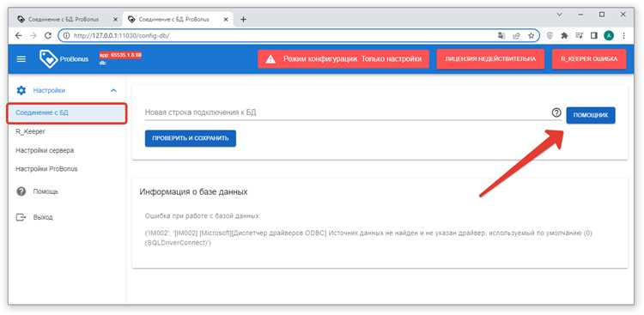Click the address bar URL
644x315 pixels.
tap(122, 36)
